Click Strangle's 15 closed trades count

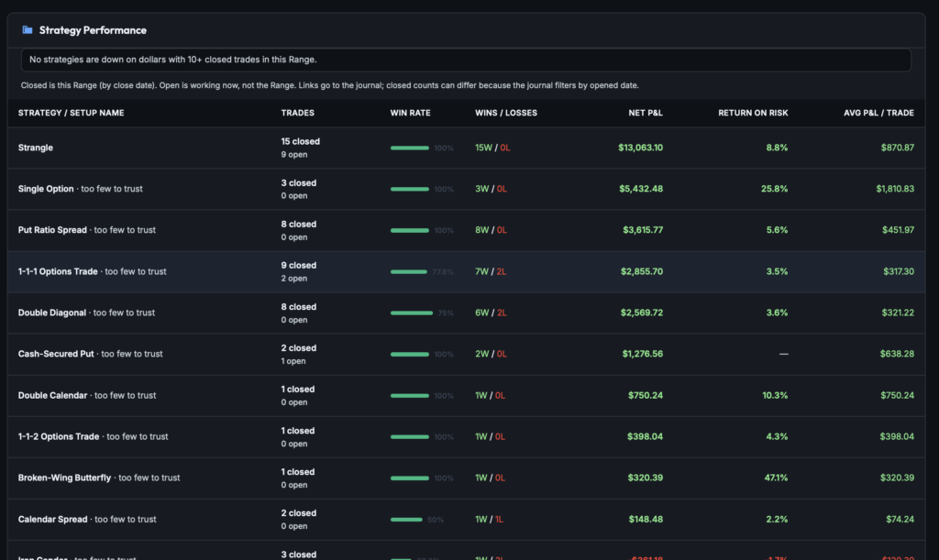click(x=300, y=142)
